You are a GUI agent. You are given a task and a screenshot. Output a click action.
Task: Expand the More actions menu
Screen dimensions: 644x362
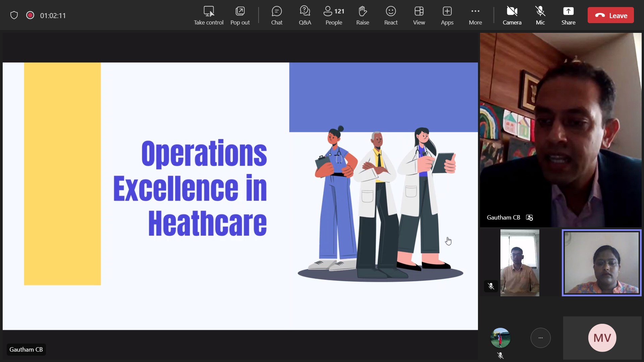475,15
